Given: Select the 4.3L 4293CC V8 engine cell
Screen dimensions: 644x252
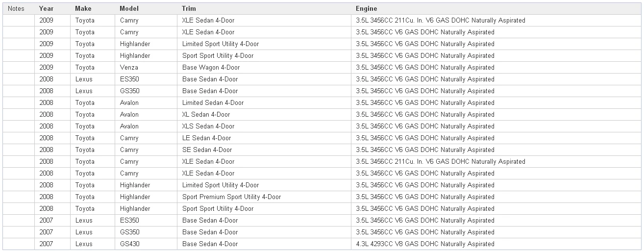Looking at the screenshot, I should [425, 244].
